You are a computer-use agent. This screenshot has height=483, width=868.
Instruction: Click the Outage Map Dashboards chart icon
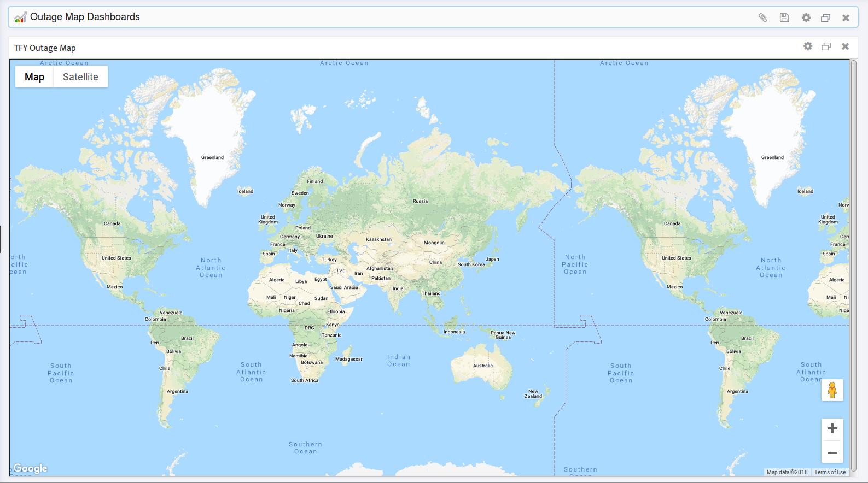(x=20, y=17)
